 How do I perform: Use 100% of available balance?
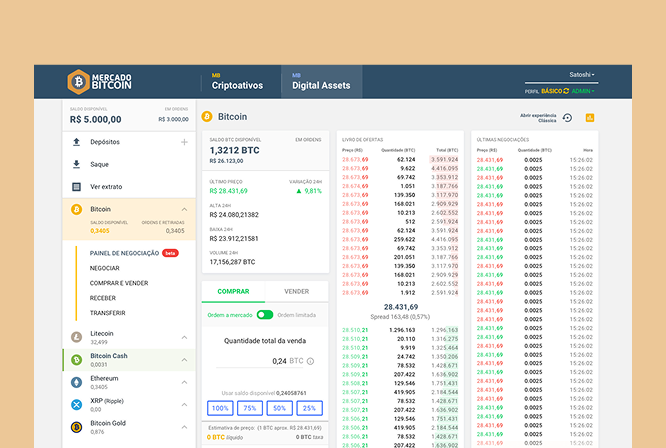(220, 408)
